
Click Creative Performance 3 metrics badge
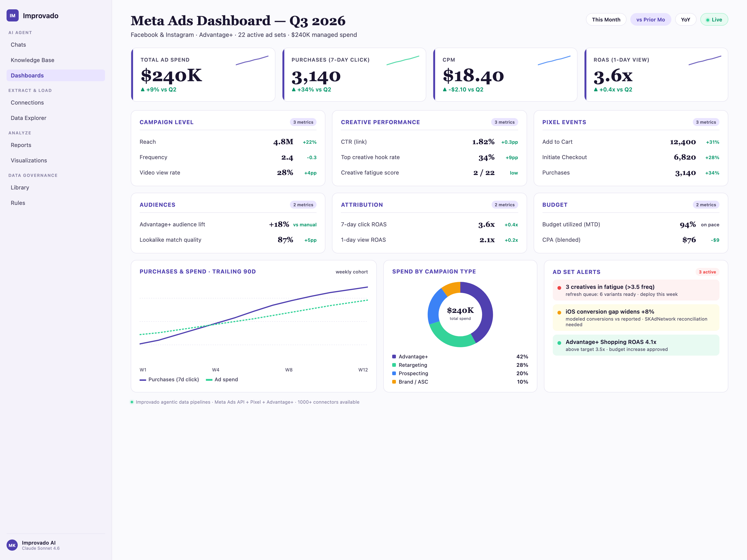pos(504,122)
